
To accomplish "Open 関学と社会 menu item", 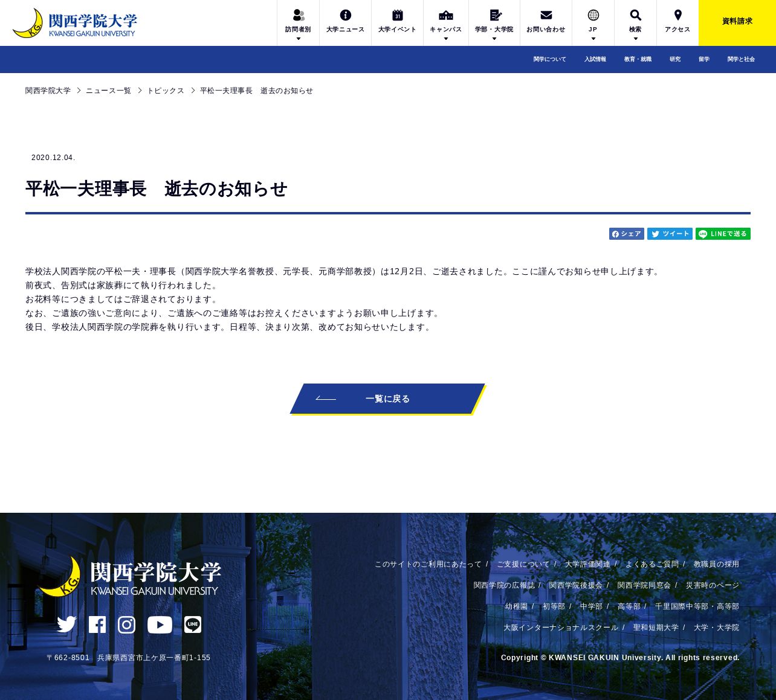I will click(x=741, y=59).
